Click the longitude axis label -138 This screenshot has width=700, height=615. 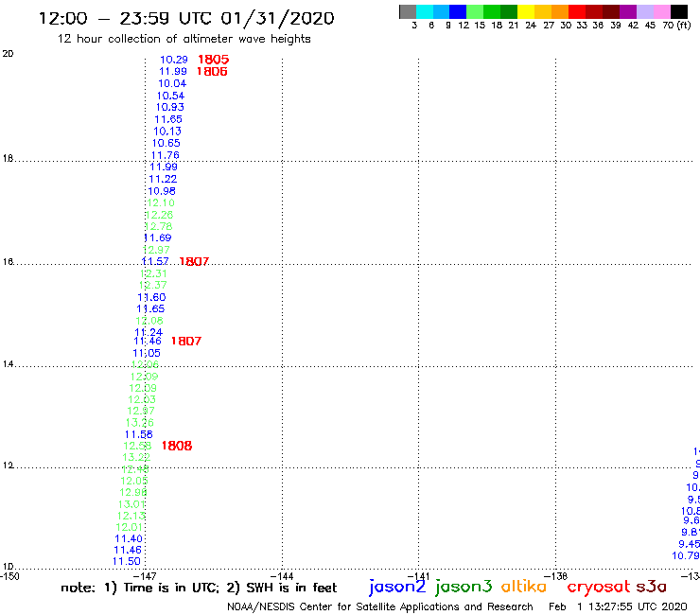(556, 576)
